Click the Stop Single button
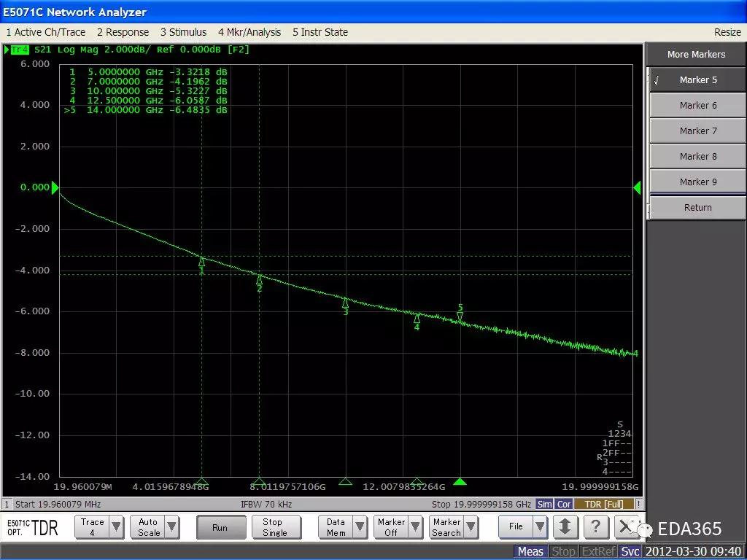 pyautogui.click(x=276, y=527)
